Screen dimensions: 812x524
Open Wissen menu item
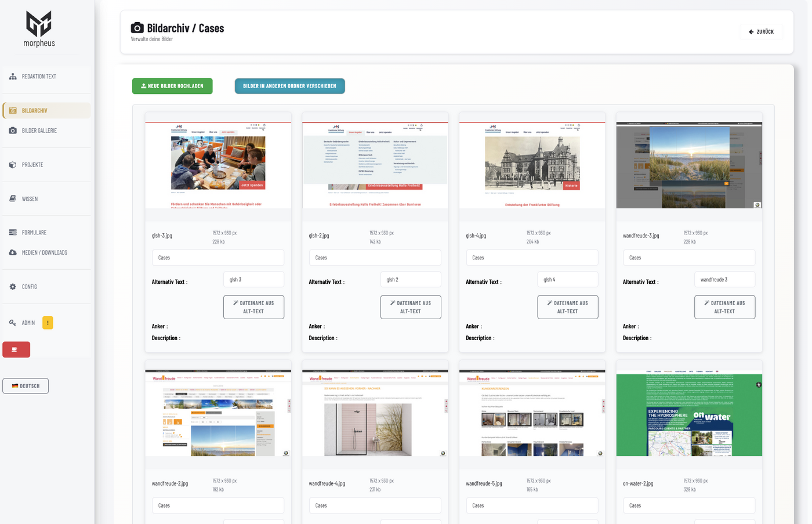[x=46, y=198]
